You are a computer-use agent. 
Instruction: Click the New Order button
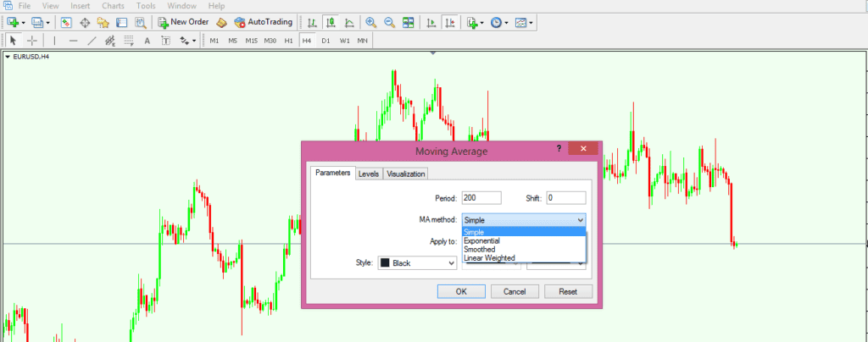(x=183, y=22)
